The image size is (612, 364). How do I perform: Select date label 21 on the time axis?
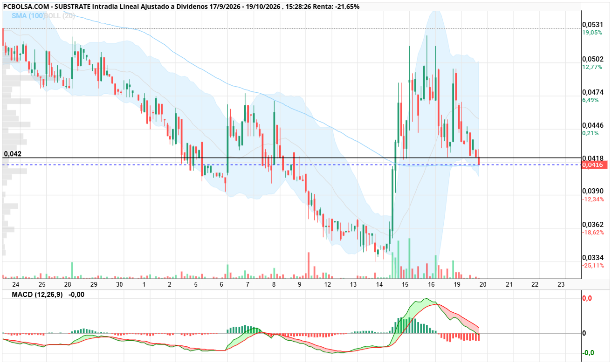pyautogui.click(x=509, y=284)
